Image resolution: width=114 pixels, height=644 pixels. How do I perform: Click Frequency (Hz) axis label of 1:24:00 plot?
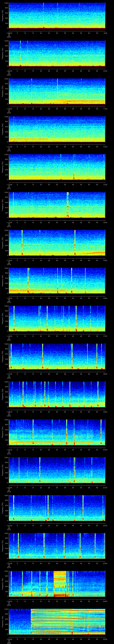pyautogui.click(x=3, y=622)
